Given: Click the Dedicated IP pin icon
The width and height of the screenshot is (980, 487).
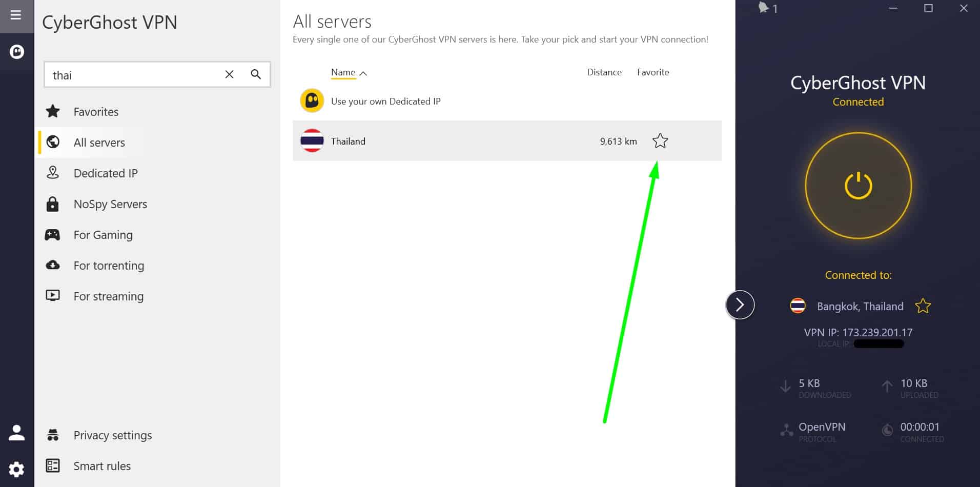Looking at the screenshot, I should (x=53, y=173).
